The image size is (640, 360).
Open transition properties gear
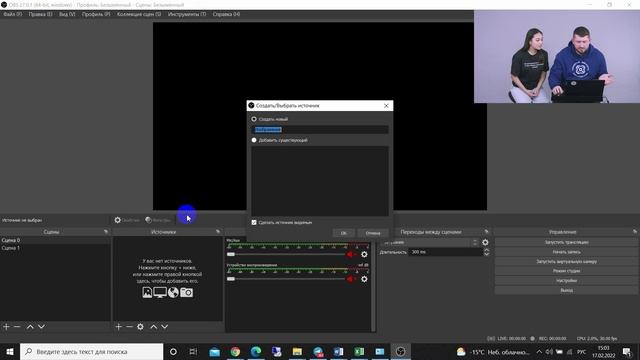[x=485, y=242]
